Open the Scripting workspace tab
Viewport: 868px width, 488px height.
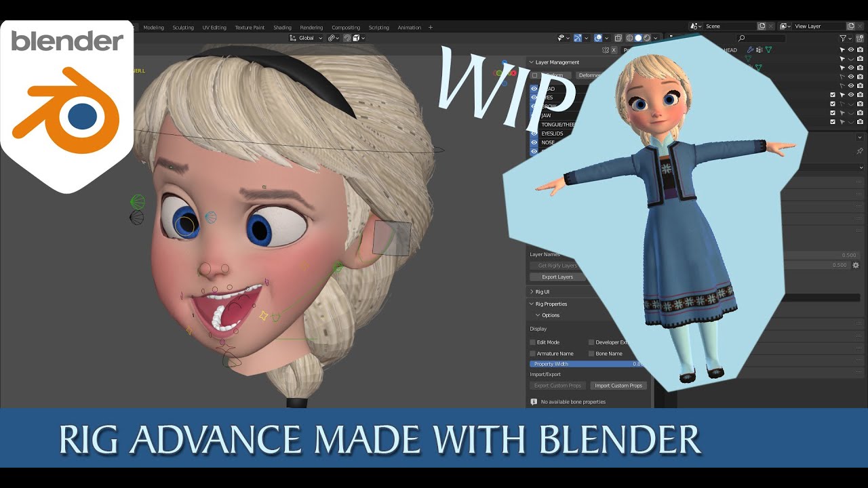378,28
